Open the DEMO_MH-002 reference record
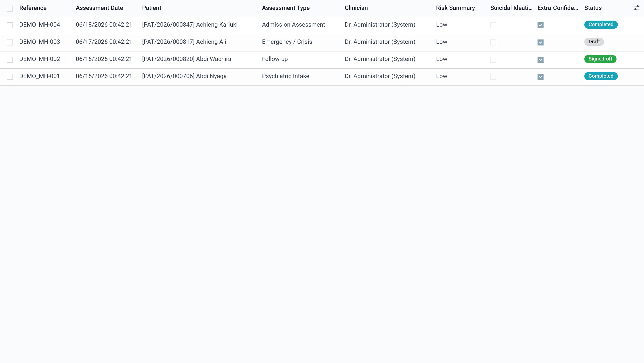This screenshot has width=644, height=363. tap(39, 59)
